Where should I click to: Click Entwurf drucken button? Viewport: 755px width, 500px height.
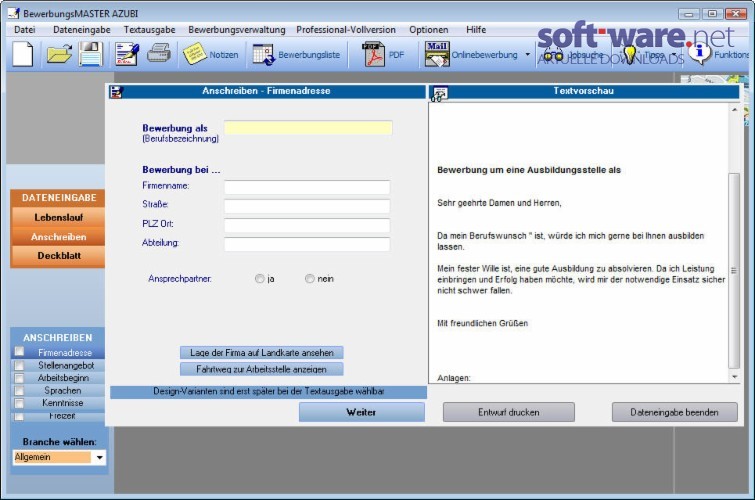point(508,412)
